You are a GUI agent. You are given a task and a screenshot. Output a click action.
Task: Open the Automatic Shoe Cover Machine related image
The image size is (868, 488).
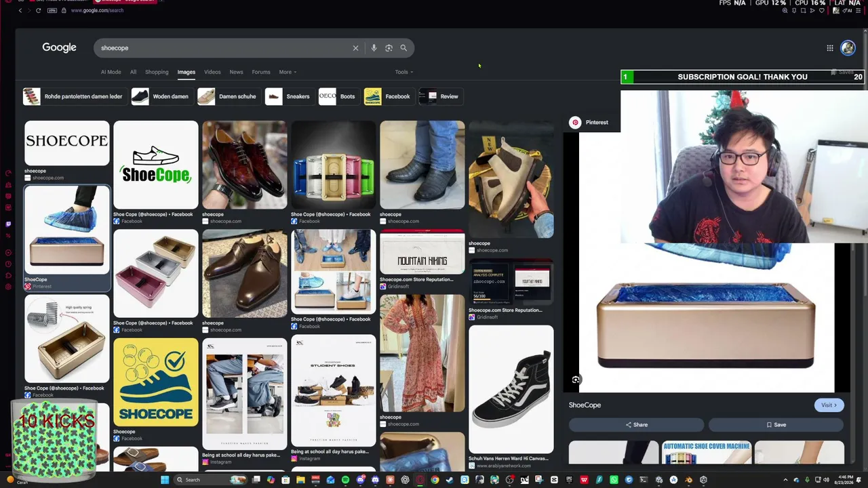pyautogui.click(x=707, y=452)
